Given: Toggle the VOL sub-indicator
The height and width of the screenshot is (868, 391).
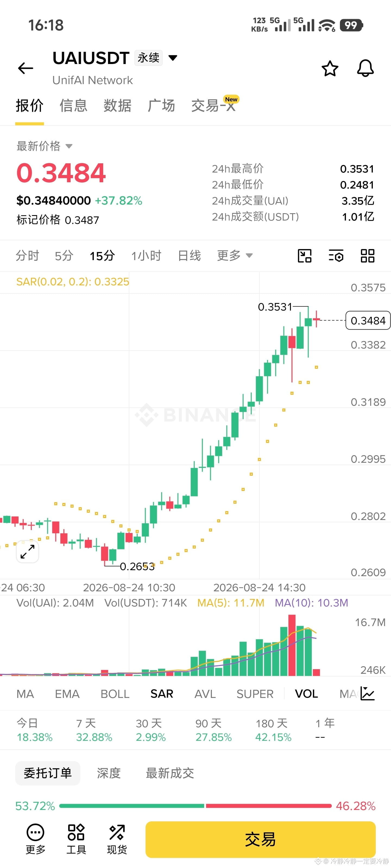Looking at the screenshot, I should tap(306, 694).
